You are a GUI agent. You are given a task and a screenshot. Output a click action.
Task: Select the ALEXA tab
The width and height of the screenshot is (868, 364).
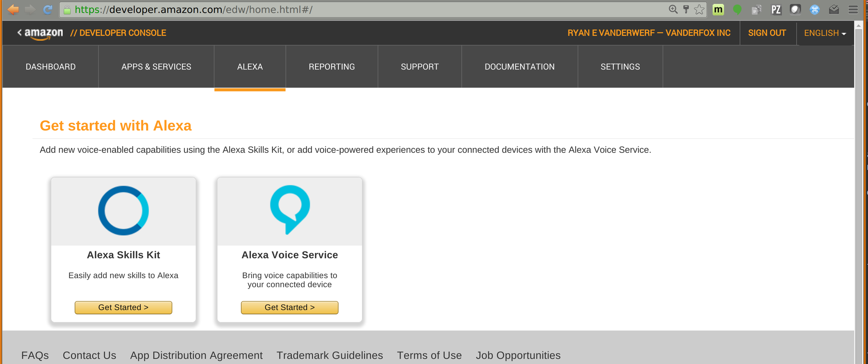coord(250,67)
